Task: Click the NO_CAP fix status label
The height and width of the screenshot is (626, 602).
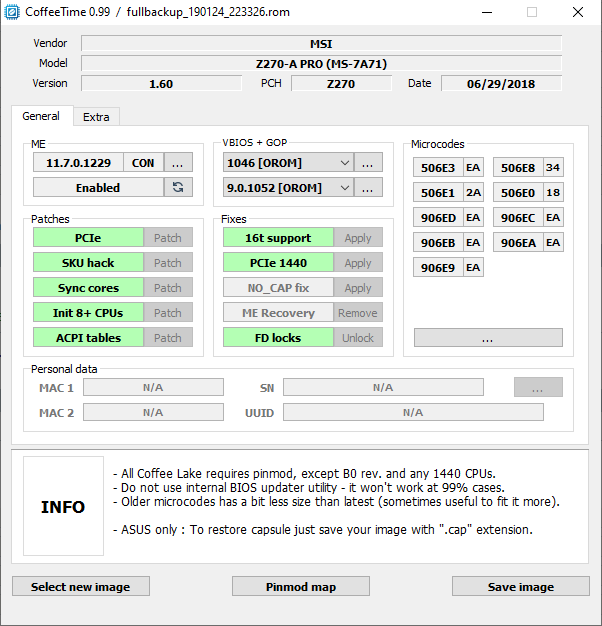Action: pyautogui.click(x=278, y=287)
